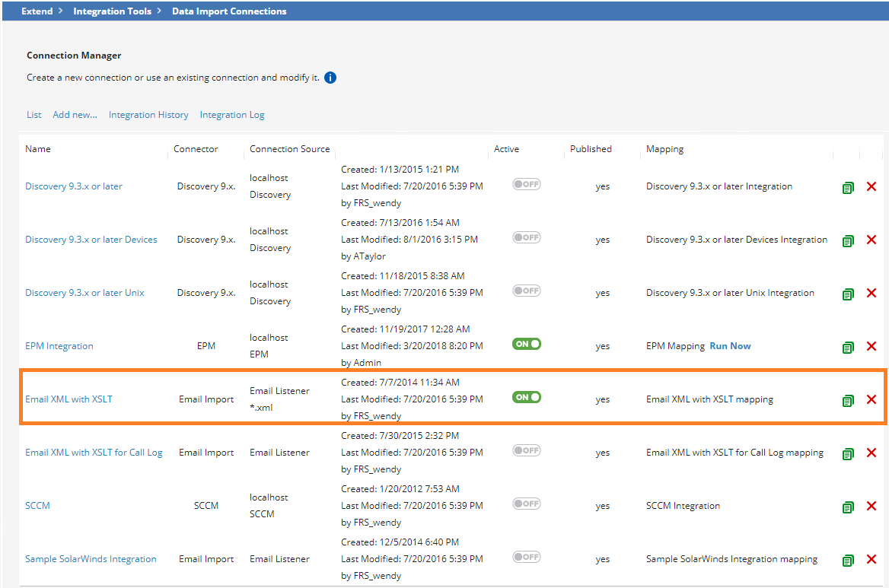Navigate to Integration Tools in the breadcrumb
This screenshot has height=588, width=889.
tap(112, 11)
